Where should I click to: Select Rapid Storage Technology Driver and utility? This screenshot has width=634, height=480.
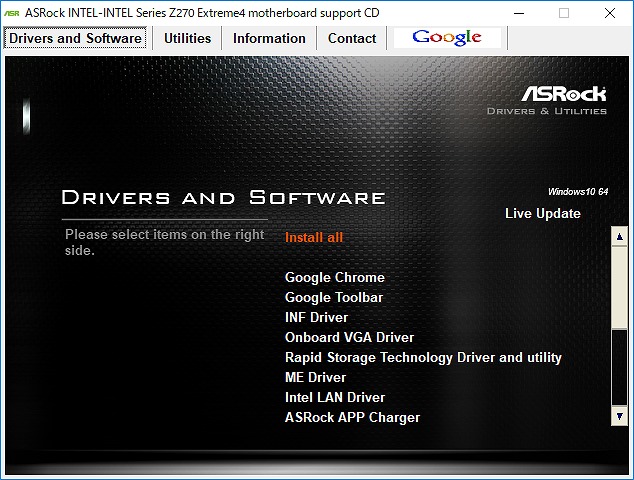(x=423, y=357)
